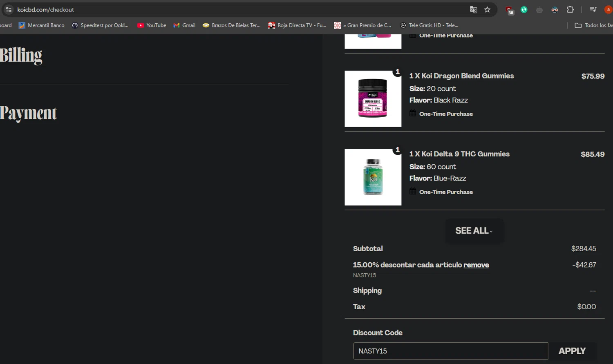
Task: Open the Roja Directa TV bookmark
Action: tap(297, 25)
